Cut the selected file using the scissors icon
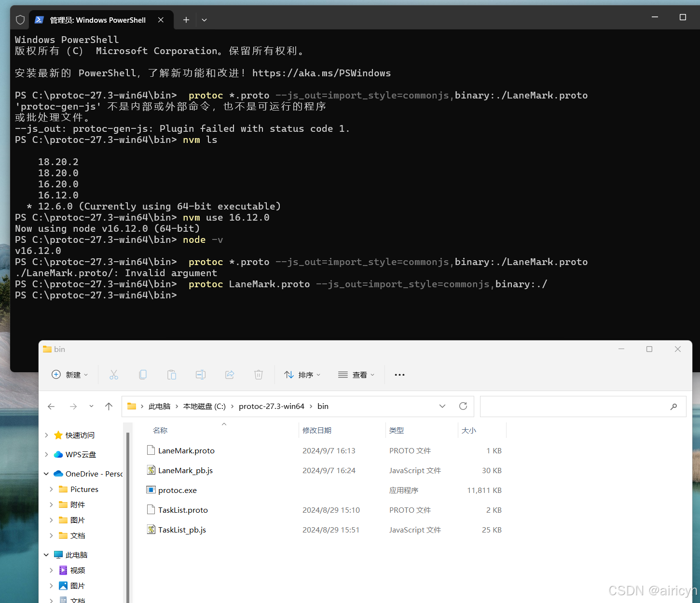This screenshot has width=700, height=603. [114, 375]
